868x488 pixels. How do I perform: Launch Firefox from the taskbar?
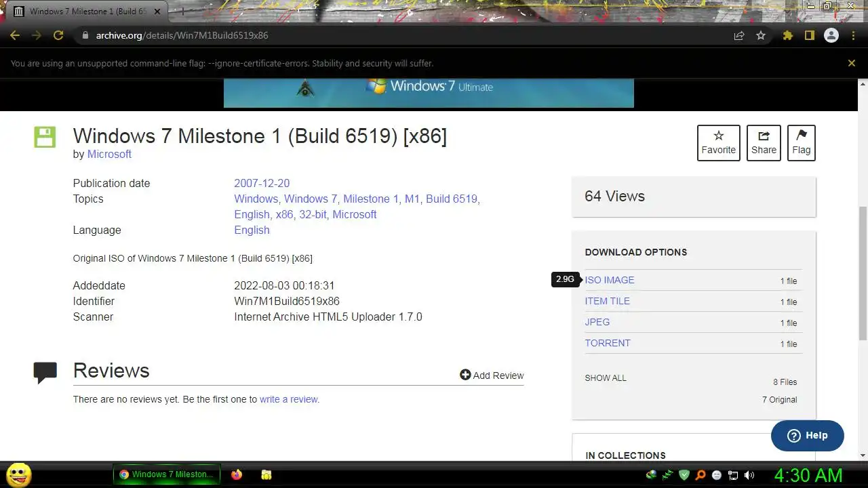236,474
